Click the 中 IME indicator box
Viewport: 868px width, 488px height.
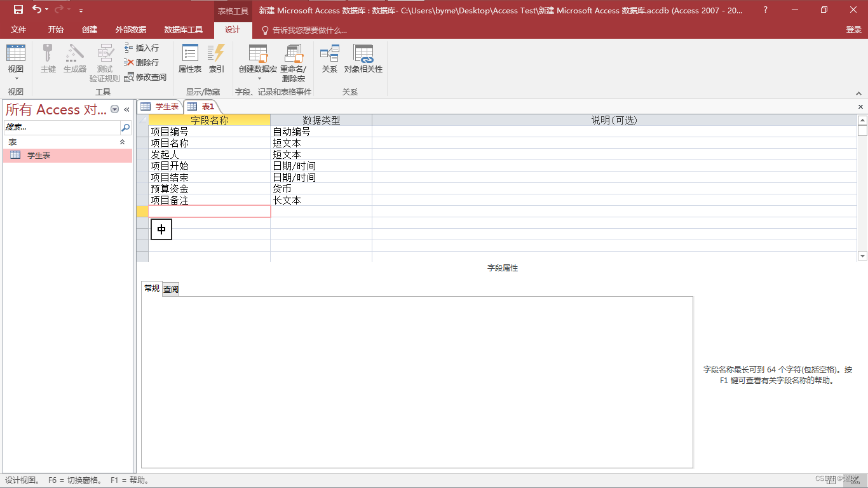161,229
